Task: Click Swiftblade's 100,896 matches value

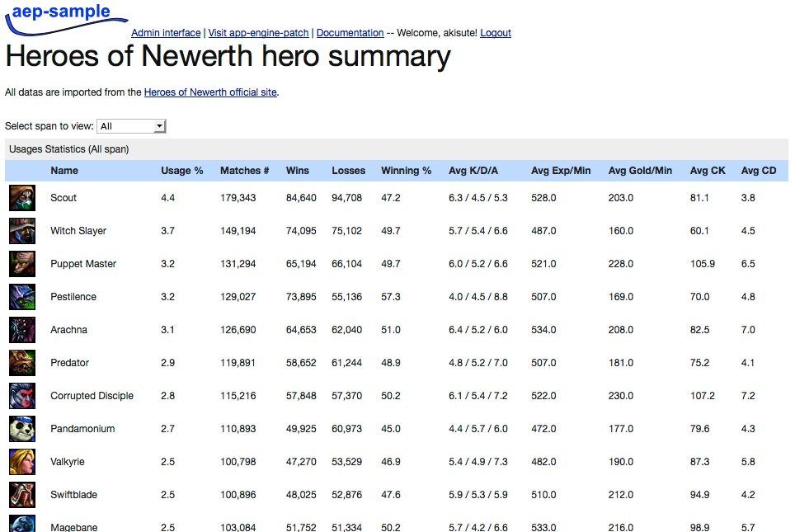Action: pos(238,494)
